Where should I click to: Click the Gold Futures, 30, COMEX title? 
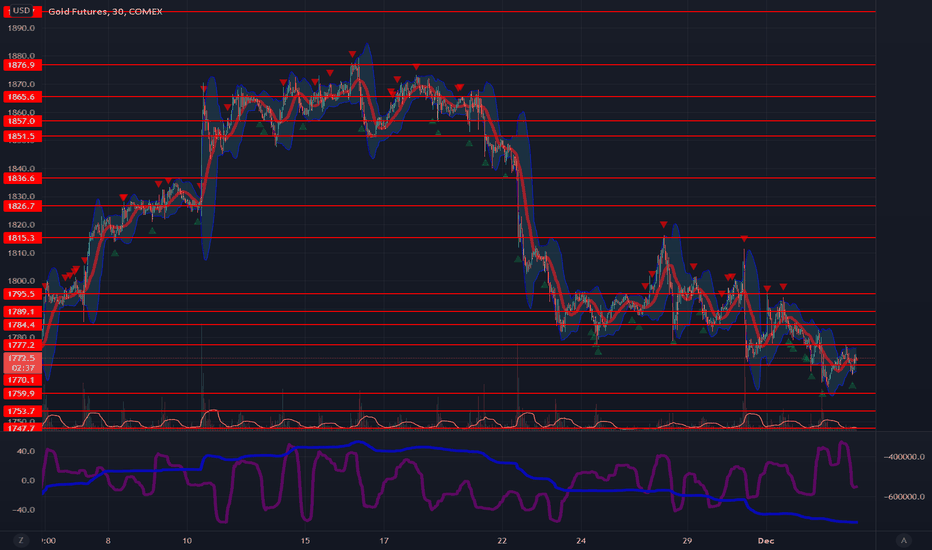(105, 11)
